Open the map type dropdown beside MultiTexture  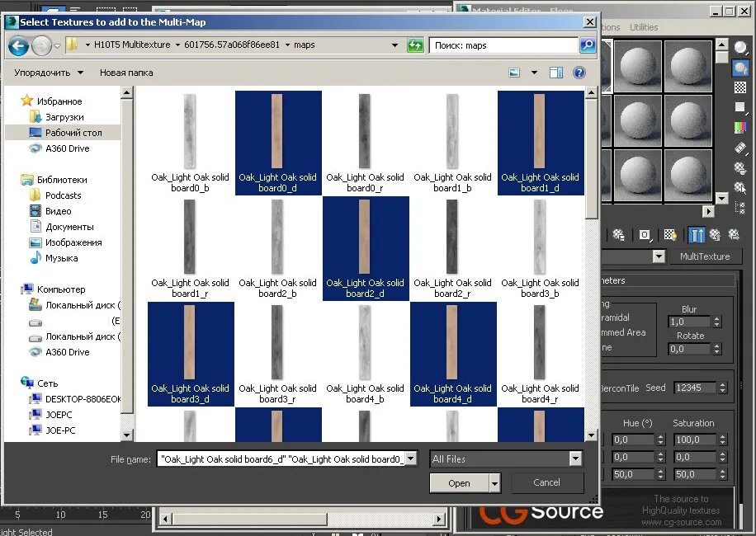[659, 256]
